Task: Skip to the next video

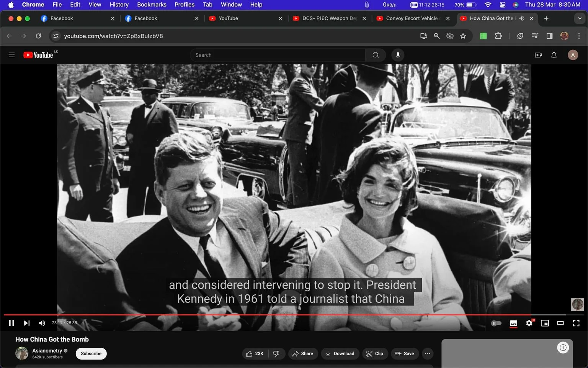Action: (x=26, y=323)
